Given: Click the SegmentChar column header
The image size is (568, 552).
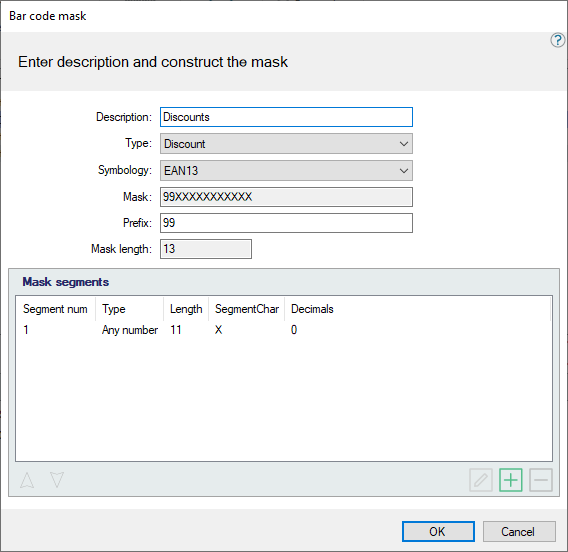Looking at the screenshot, I should pyautogui.click(x=247, y=309).
